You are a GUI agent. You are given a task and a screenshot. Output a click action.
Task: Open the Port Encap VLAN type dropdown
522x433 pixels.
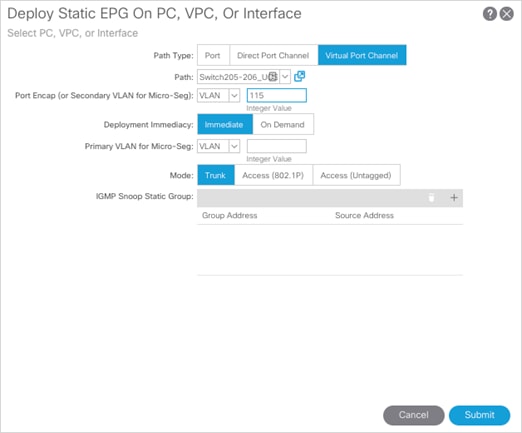pos(234,96)
